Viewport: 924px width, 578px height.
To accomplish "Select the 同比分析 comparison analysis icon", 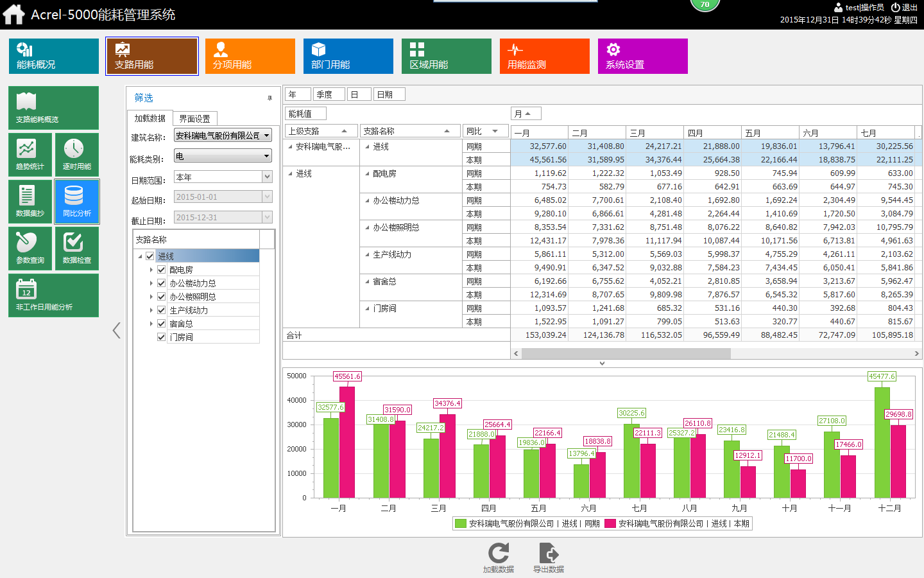I will pos(76,201).
